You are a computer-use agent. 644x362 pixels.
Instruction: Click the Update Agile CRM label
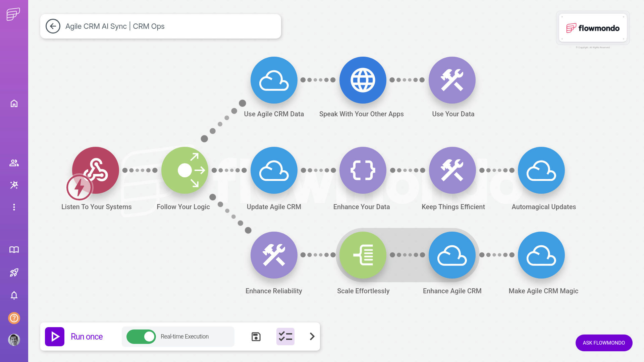[274, 207]
